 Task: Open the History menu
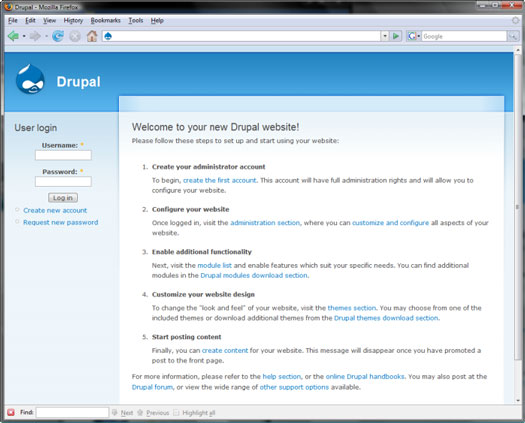tap(73, 20)
